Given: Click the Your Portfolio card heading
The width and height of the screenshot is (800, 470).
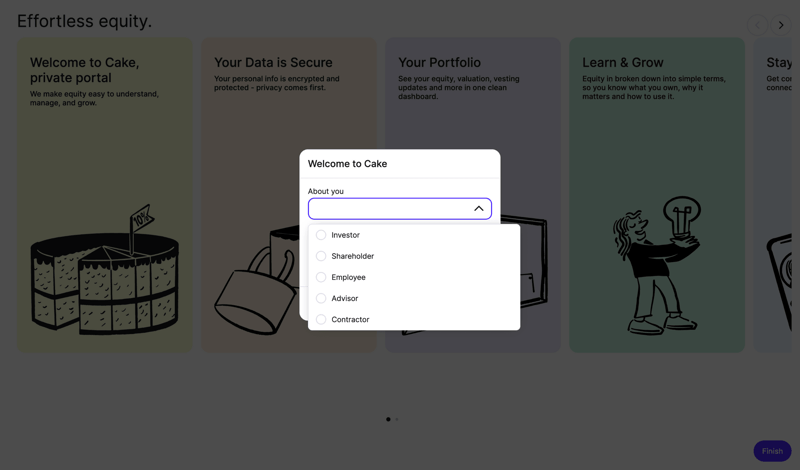Looking at the screenshot, I should point(439,62).
